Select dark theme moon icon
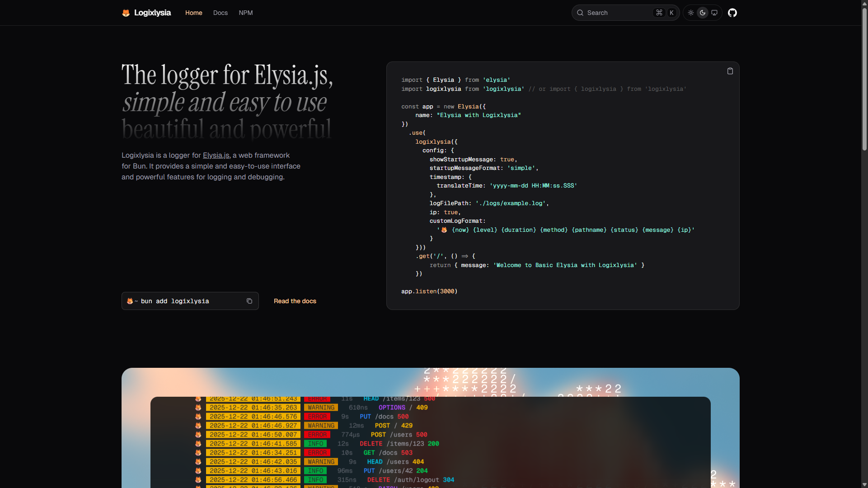 pos(702,13)
